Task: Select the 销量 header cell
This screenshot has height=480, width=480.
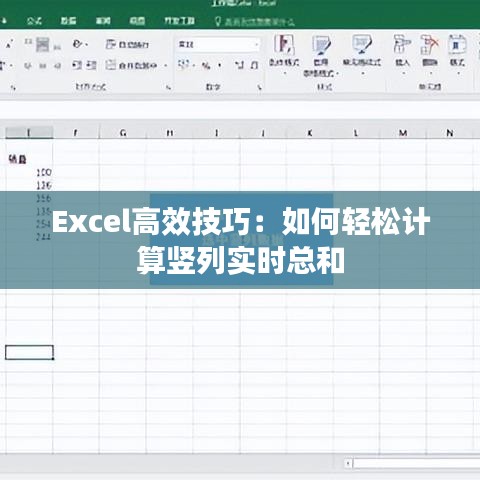Action: (x=29, y=160)
